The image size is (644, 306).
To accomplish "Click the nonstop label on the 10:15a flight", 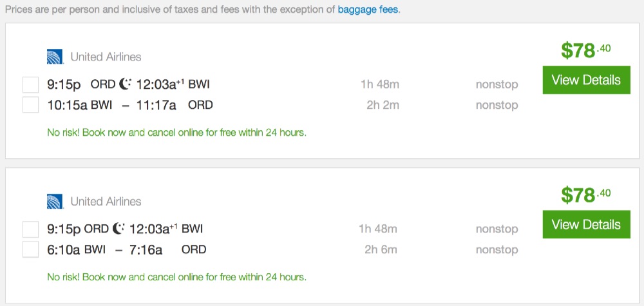I will [497, 105].
